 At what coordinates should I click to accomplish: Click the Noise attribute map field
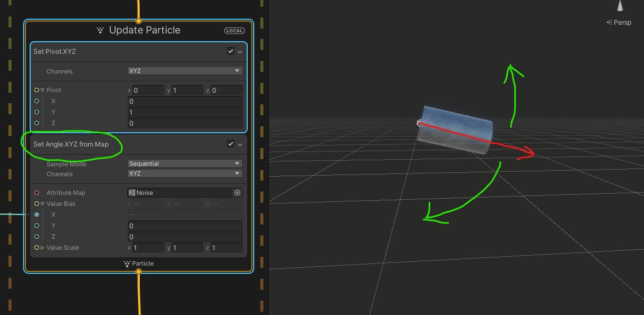181,193
